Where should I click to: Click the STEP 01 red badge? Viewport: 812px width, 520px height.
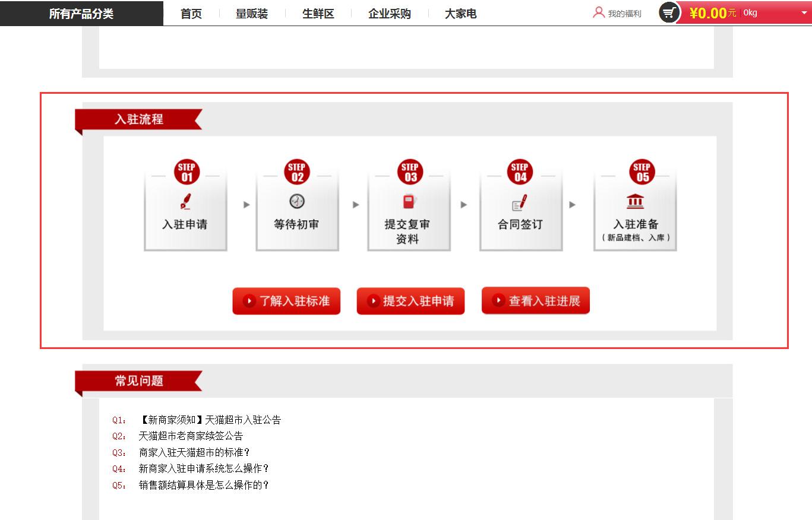[x=187, y=172]
